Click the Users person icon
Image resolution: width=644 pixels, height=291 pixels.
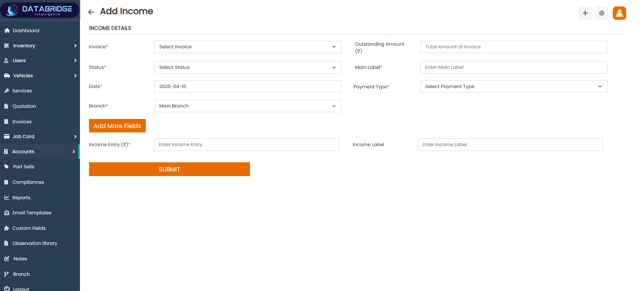(x=6, y=60)
